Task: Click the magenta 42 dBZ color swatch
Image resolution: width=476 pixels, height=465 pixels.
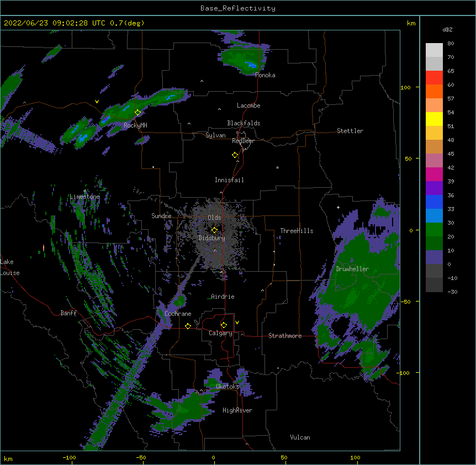Action: tap(434, 174)
